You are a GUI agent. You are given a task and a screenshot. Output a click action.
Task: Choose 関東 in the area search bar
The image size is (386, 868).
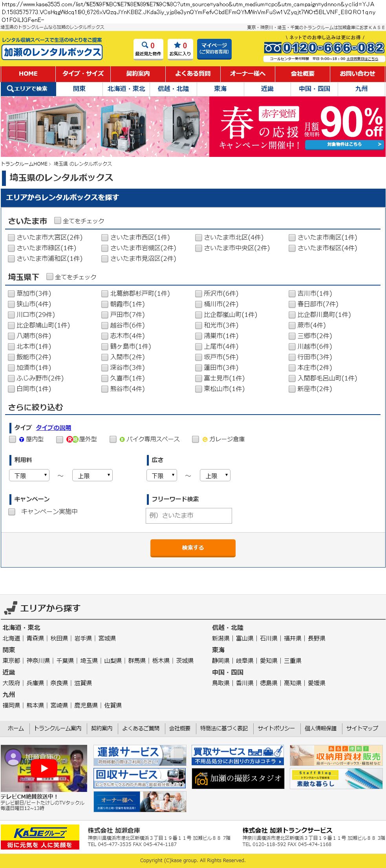pos(79,89)
